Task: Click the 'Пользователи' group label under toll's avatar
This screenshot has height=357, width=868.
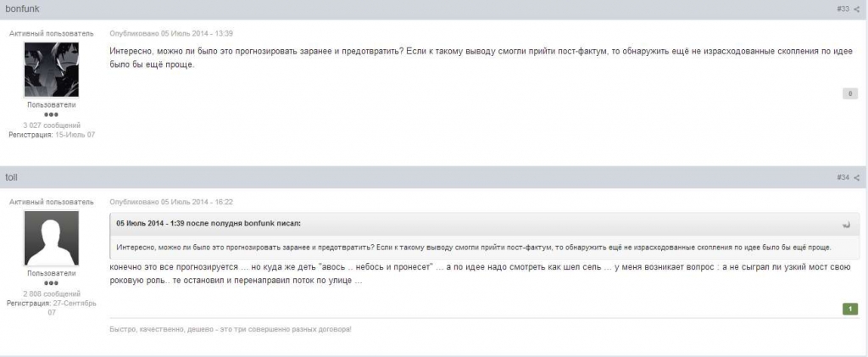Action: (52, 273)
